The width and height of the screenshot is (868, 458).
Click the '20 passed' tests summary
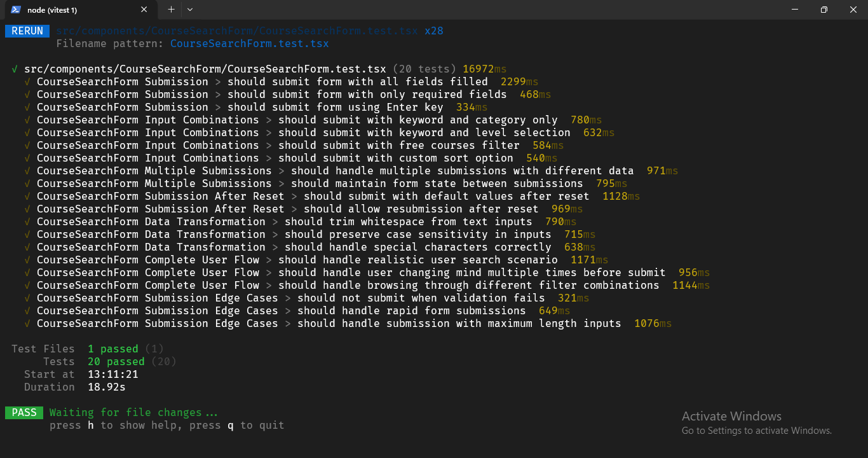(x=116, y=362)
